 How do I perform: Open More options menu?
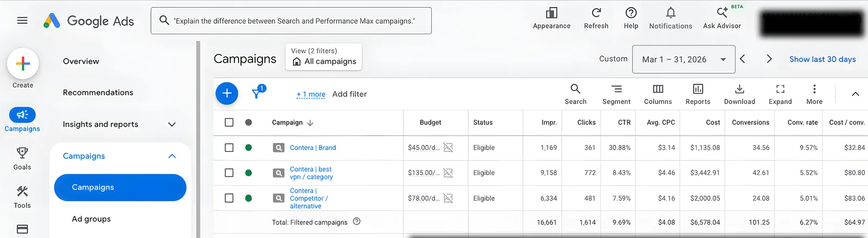point(814,94)
